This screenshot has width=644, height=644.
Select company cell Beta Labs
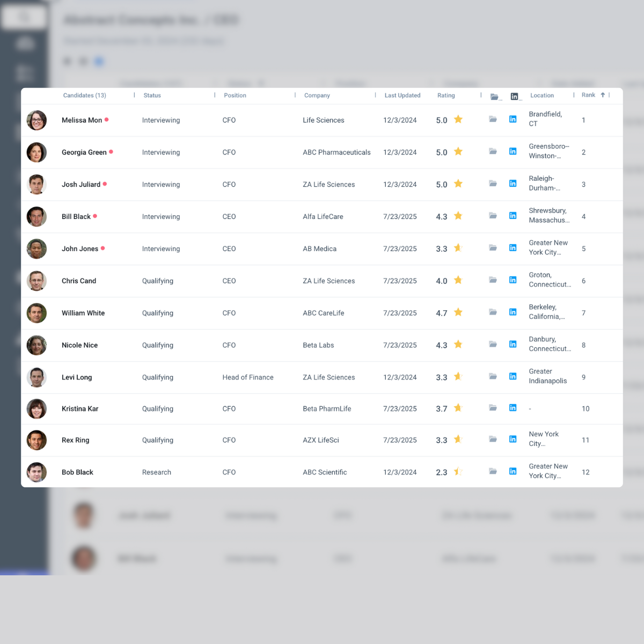click(x=318, y=346)
